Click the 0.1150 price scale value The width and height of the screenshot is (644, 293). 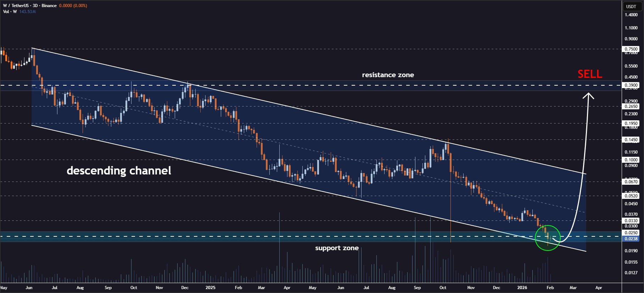tap(631, 152)
